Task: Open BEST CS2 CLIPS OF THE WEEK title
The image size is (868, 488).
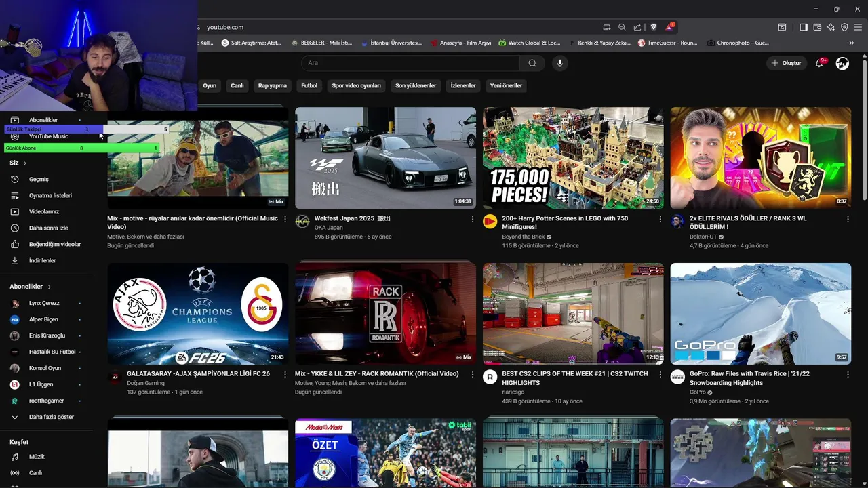Action: (x=575, y=378)
